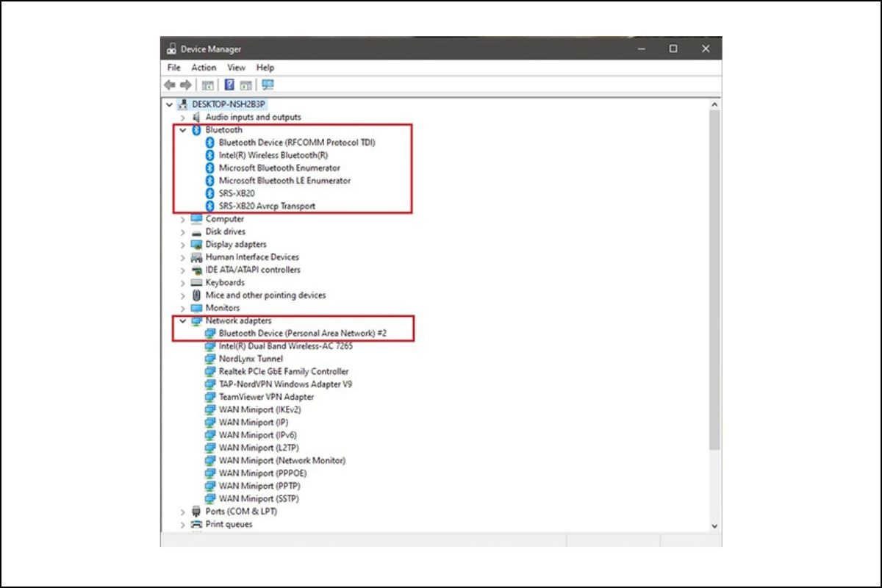
Task: Open Help via the blue question-mark icon
Action: pos(229,85)
